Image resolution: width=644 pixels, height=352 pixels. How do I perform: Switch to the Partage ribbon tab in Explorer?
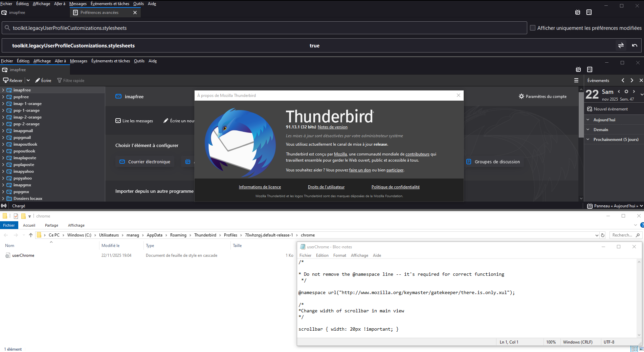tap(51, 225)
